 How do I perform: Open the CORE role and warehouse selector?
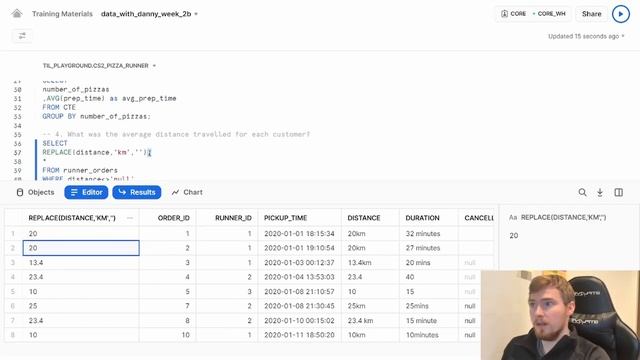533,14
